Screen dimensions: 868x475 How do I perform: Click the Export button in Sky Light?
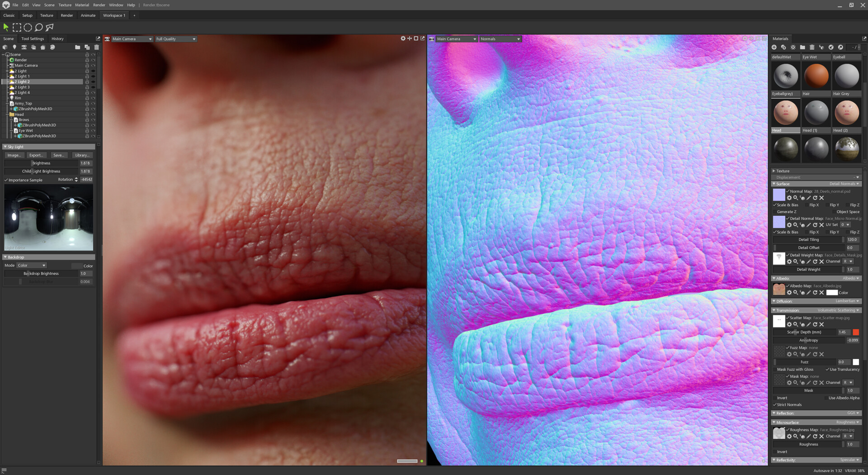[x=37, y=155]
